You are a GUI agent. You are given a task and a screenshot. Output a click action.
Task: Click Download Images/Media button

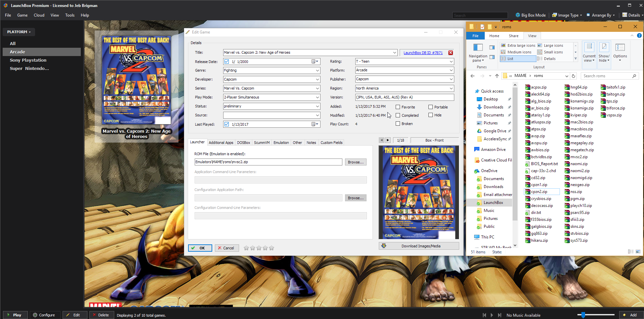coord(419,246)
